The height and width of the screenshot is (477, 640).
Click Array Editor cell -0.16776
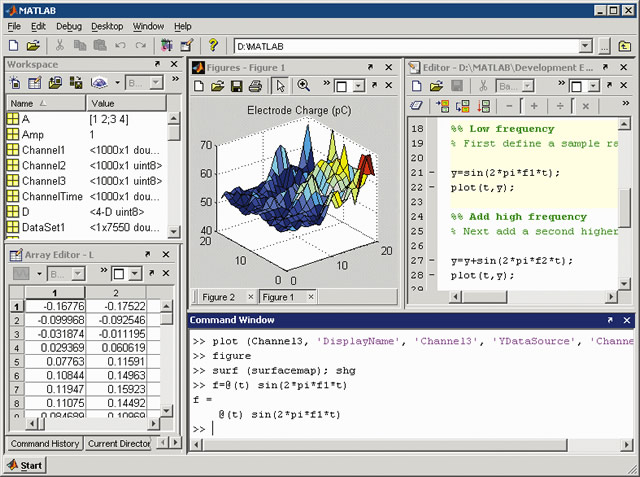[55, 306]
